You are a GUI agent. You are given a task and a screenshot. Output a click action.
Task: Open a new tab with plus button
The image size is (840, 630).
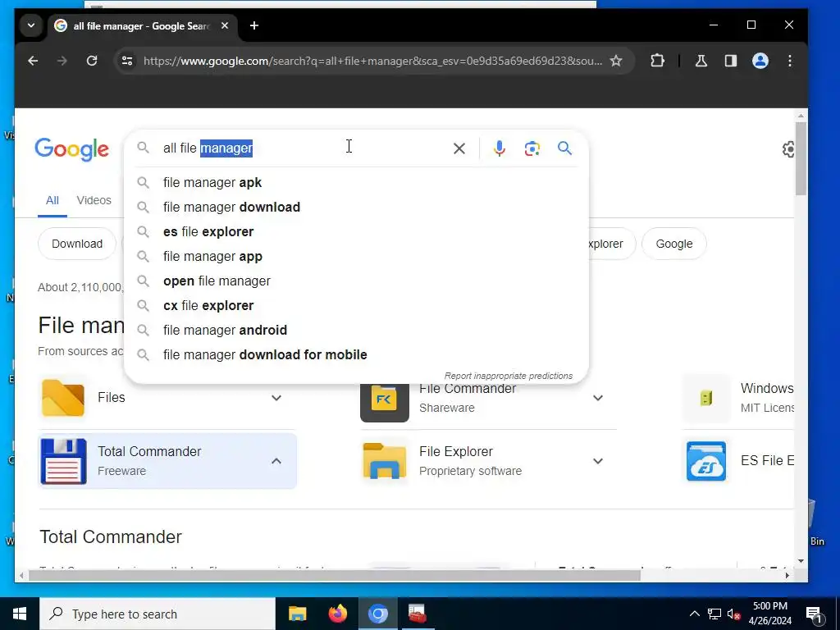254,25
